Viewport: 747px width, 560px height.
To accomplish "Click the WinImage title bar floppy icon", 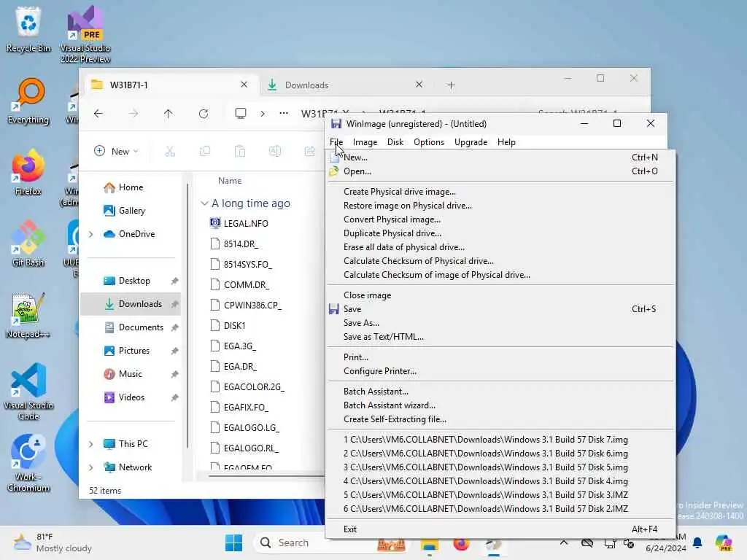I will click(x=336, y=124).
